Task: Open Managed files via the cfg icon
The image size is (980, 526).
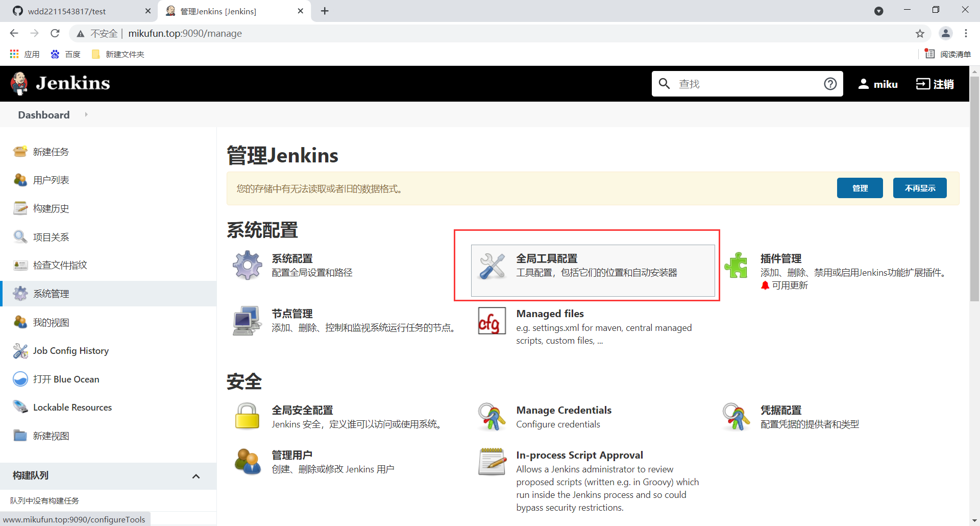Action: coord(492,320)
